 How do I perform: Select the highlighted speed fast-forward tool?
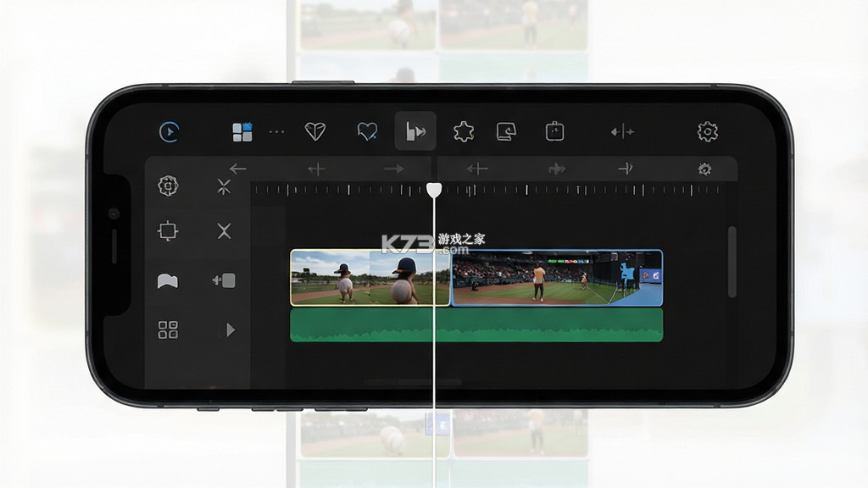[415, 131]
